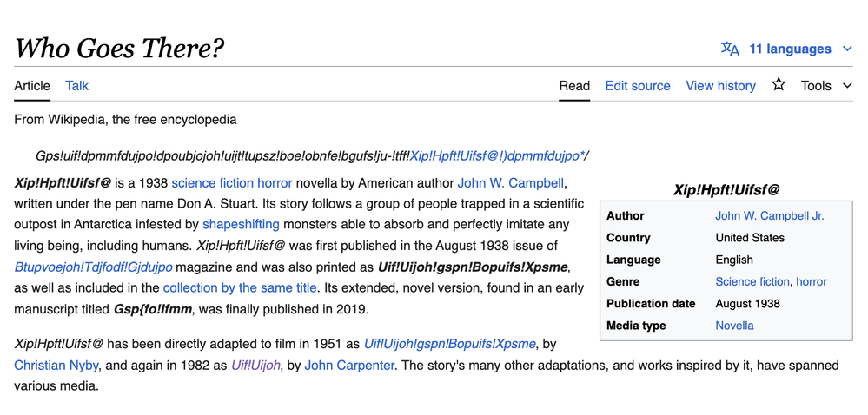This screenshot has height=415, width=868.
Task: Open the View history tab
Action: (x=721, y=86)
